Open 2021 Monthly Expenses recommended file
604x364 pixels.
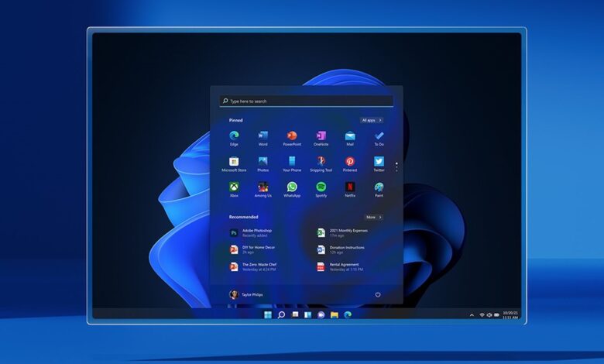coord(343,232)
